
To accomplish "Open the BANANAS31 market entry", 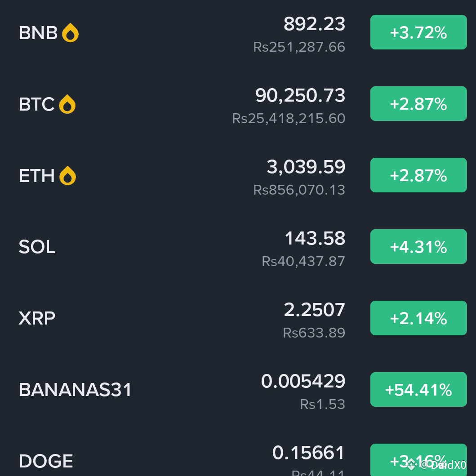I will pos(238,390).
